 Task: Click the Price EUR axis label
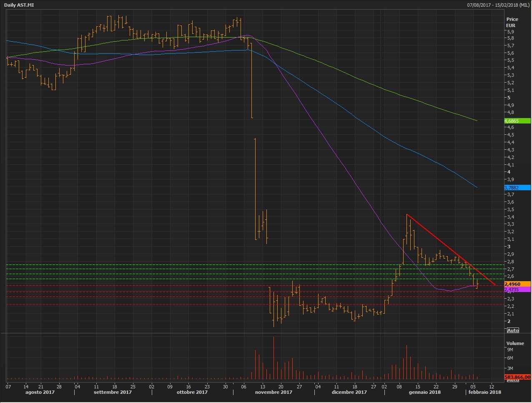click(x=512, y=22)
